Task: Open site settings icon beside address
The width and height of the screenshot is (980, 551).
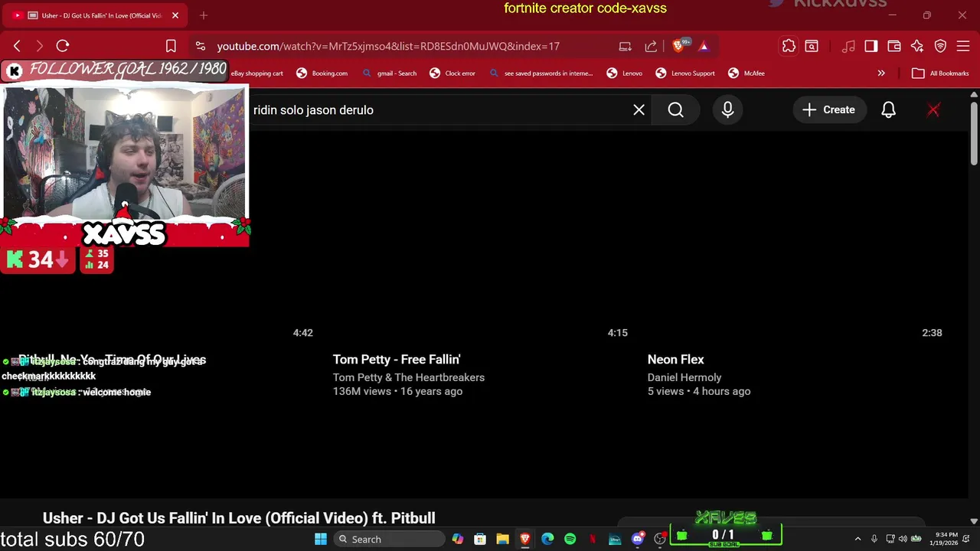Action: [200, 46]
